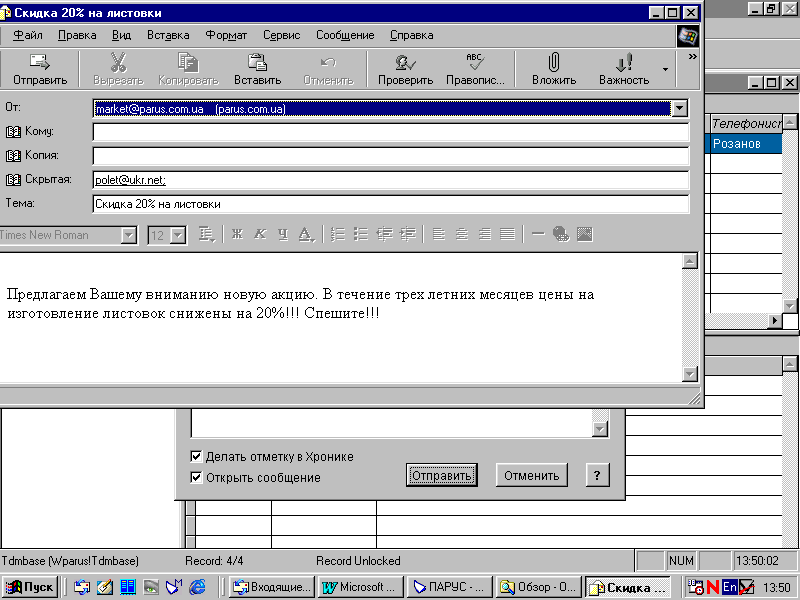Open the Справка menu
Image resolution: width=800 pixels, height=600 pixels.
click(412, 35)
